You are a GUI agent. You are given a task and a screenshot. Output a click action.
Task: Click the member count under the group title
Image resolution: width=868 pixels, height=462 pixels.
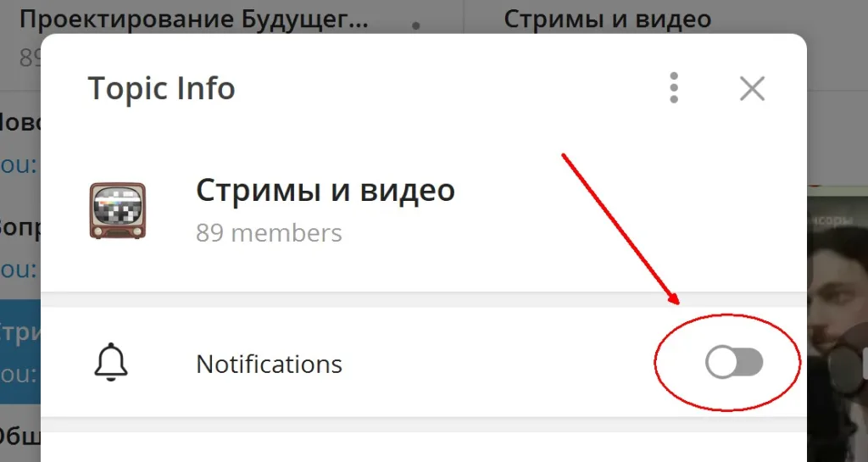pyautogui.click(x=30, y=56)
